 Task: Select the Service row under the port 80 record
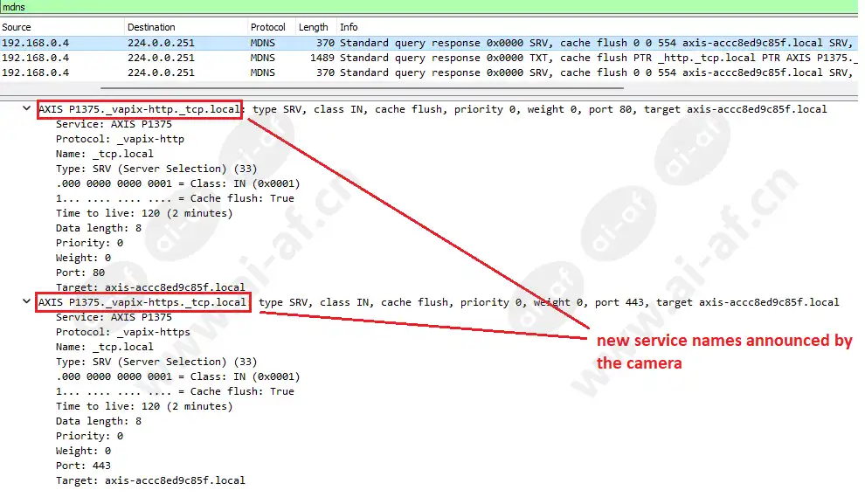tap(114, 124)
